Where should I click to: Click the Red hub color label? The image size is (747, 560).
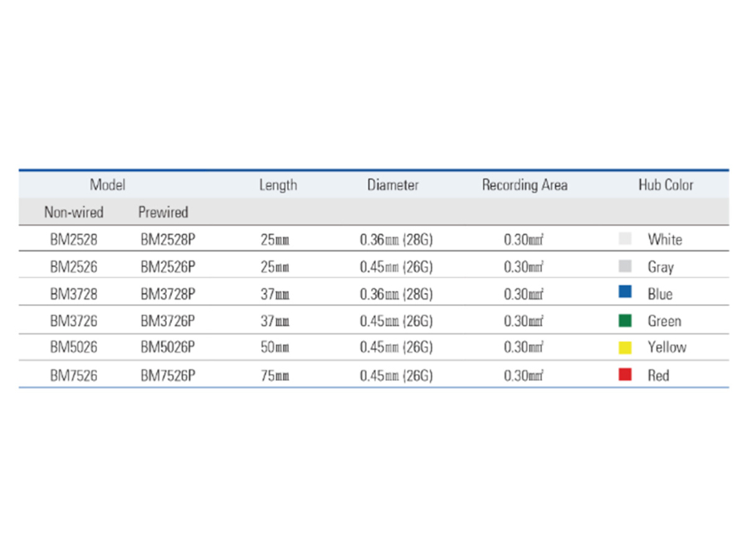click(658, 376)
